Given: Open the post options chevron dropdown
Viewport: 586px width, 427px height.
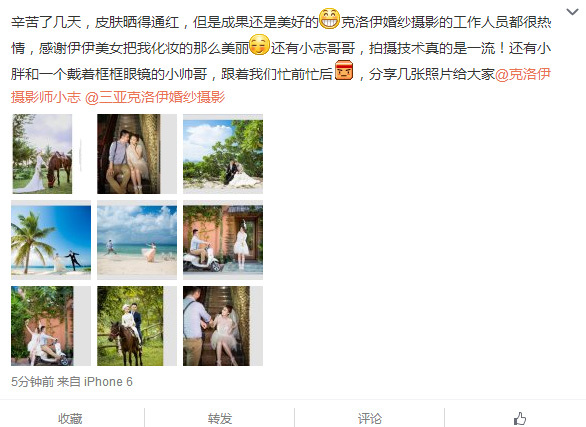Looking at the screenshot, I should [x=572, y=12].
